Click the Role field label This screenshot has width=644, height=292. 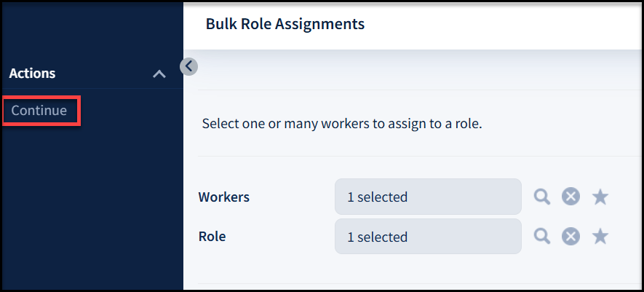click(x=212, y=236)
